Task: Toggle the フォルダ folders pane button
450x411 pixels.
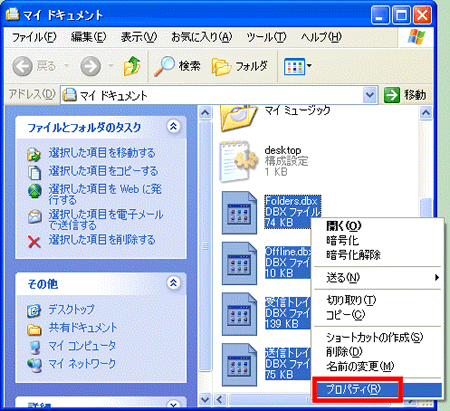Action: (240, 66)
